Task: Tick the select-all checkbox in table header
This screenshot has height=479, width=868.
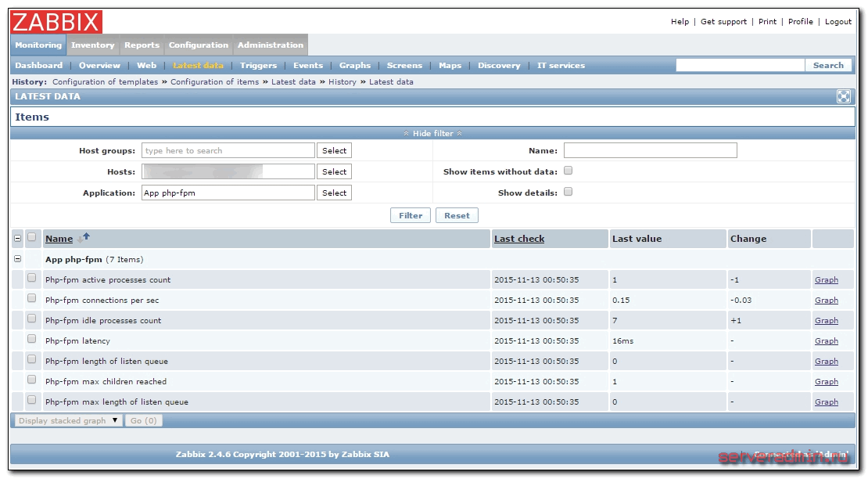Action: point(31,237)
